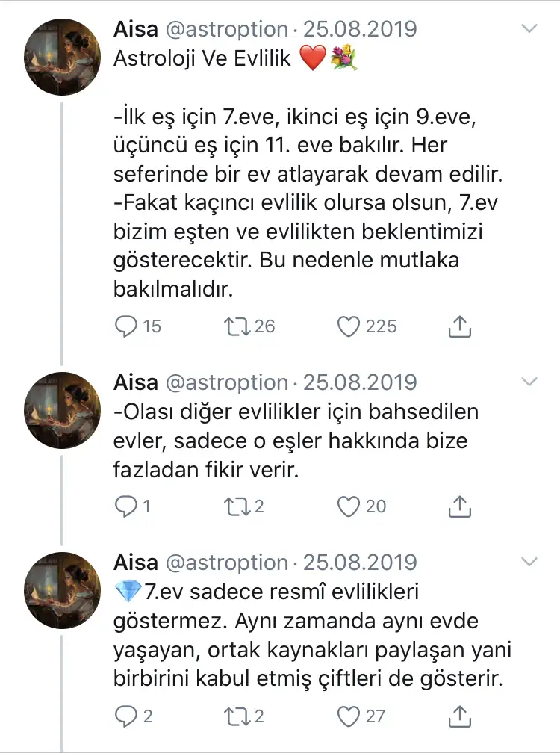This screenshot has width=560, height=753.
Task: Click @astroption handle on the third tweet
Action: [225, 562]
